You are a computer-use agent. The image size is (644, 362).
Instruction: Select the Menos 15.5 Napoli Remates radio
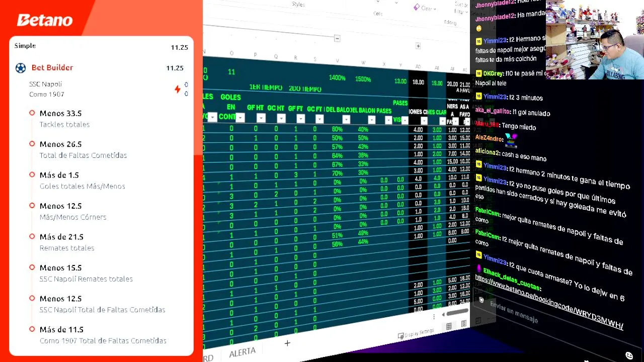click(x=32, y=267)
